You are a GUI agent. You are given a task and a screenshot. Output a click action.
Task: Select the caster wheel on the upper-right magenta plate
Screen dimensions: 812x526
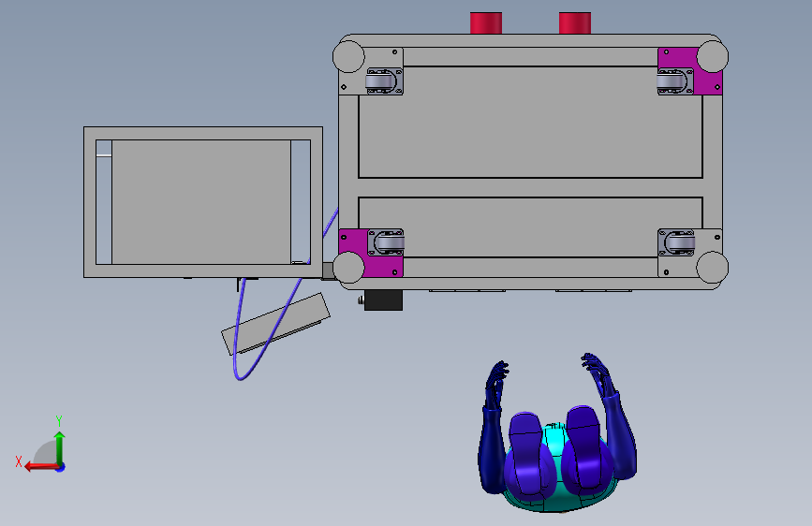[x=672, y=81]
